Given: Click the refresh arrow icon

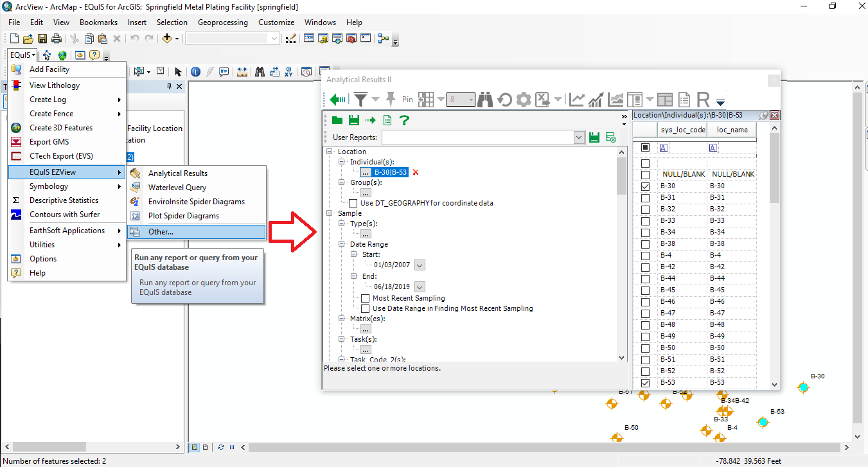Looking at the screenshot, I should tap(504, 100).
